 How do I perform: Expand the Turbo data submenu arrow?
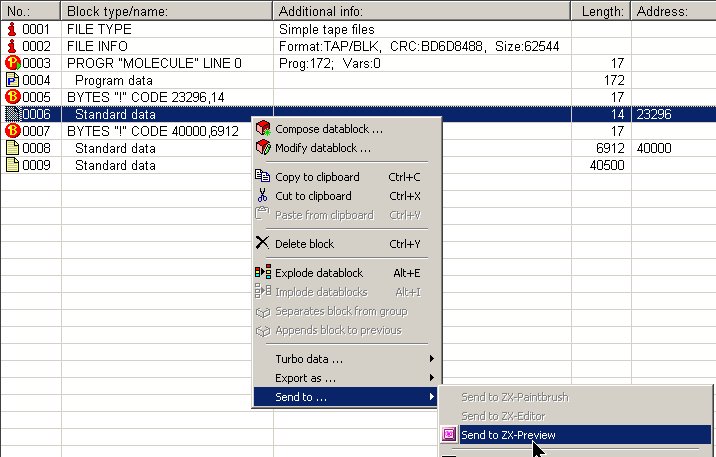(x=432, y=359)
